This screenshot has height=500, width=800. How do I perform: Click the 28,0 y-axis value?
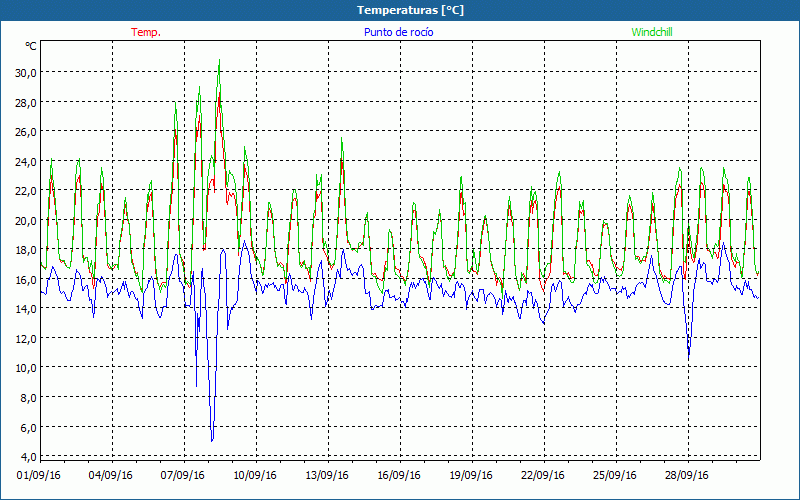point(26,103)
